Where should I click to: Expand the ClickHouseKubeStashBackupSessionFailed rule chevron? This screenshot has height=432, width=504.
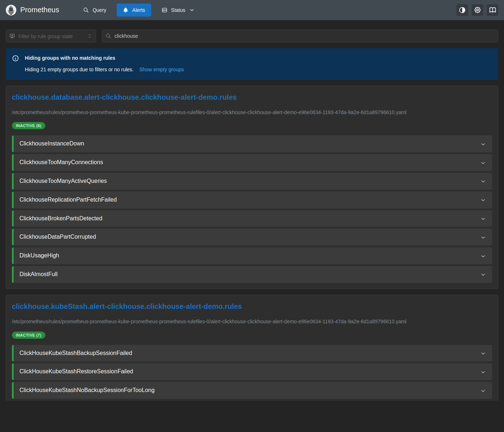point(483,354)
